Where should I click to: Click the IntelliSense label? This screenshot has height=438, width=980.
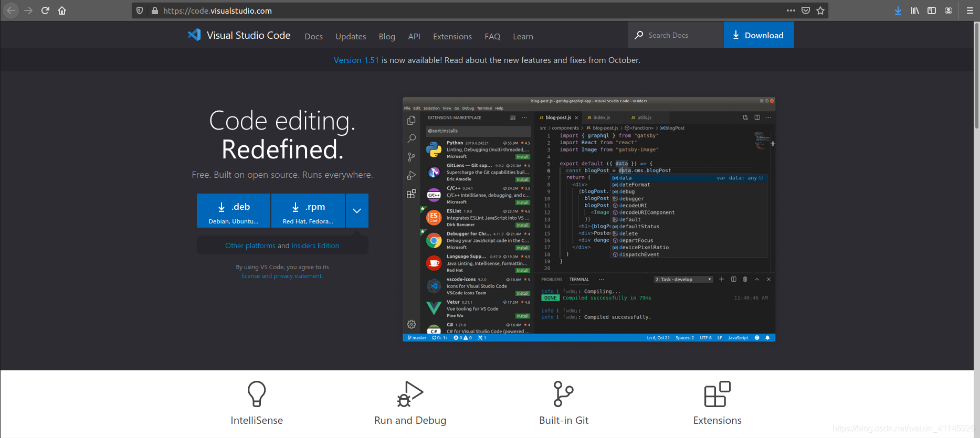pos(257,420)
